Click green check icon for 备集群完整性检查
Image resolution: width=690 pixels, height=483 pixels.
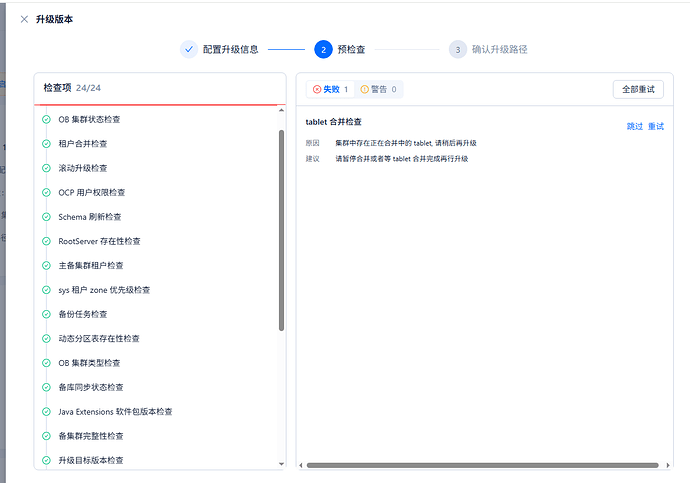coord(46,436)
